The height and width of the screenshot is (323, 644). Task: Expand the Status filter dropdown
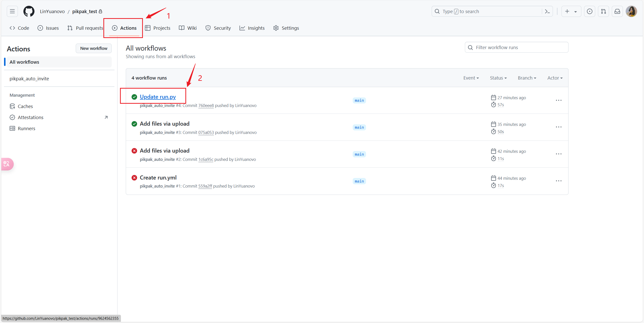[498, 78]
